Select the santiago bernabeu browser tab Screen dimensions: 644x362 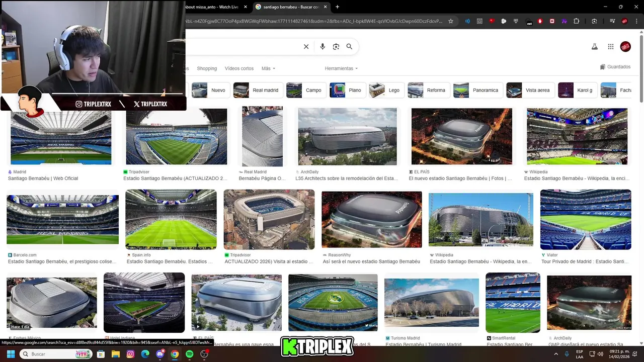(291, 7)
